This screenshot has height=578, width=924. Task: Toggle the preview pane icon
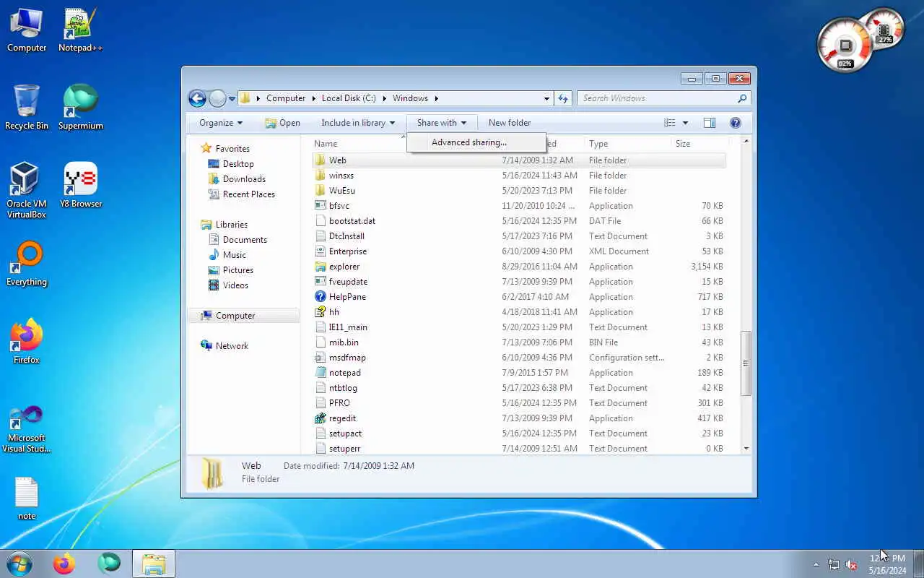710,123
